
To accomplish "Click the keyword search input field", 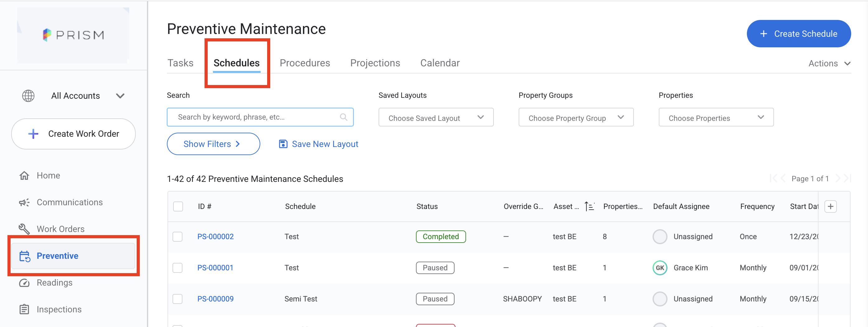I will (x=260, y=117).
